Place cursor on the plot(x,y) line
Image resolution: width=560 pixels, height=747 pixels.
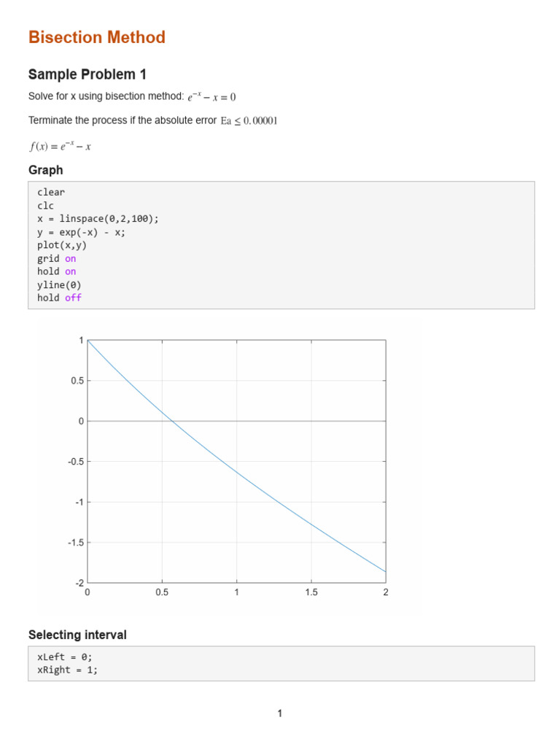point(62,245)
